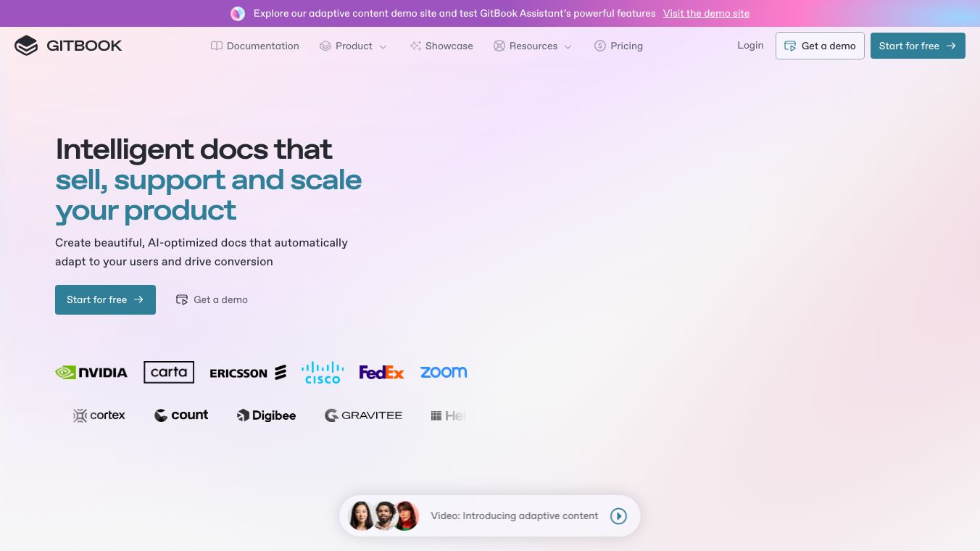Click the Digibee logo

(267, 415)
